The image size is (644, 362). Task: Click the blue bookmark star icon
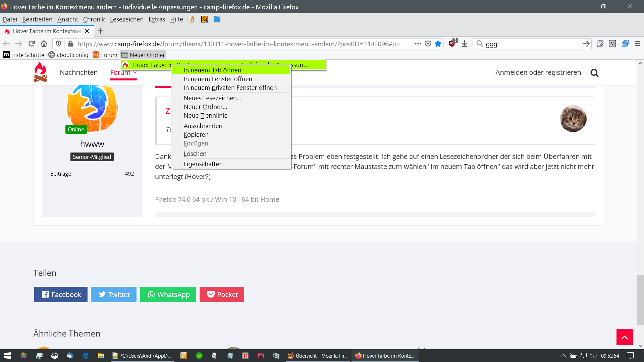coord(438,44)
